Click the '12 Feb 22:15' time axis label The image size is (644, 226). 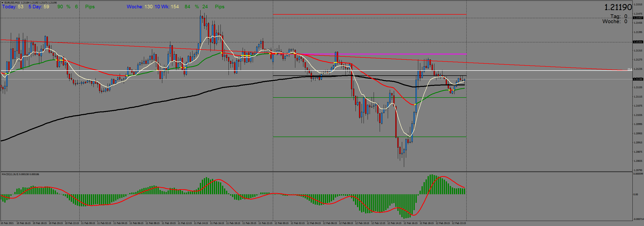(x=459, y=223)
